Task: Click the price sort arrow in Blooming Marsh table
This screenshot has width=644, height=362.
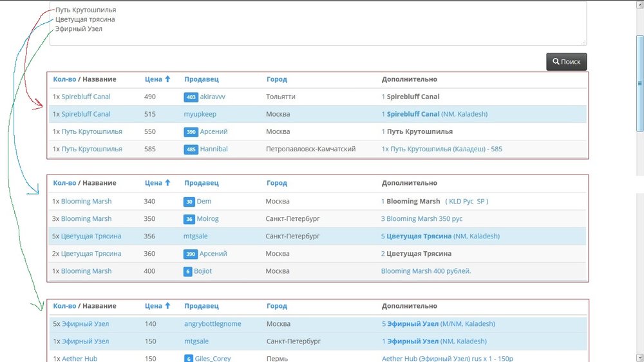Action: [167, 184]
